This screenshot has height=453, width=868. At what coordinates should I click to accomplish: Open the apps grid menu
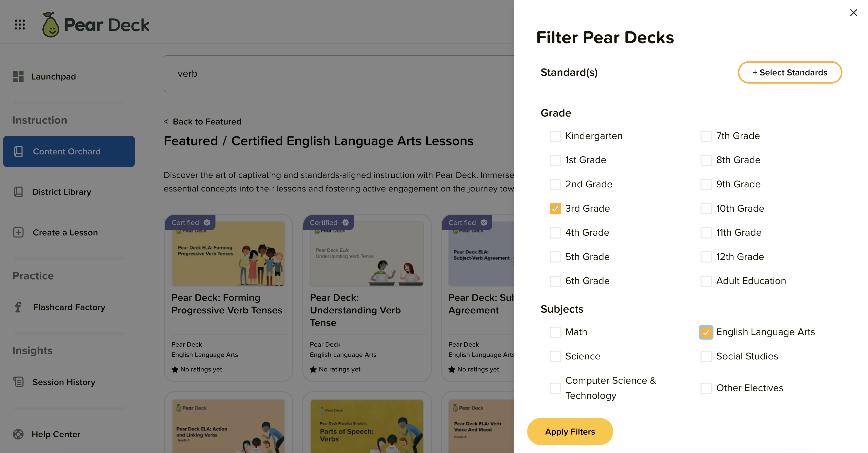(x=20, y=24)
